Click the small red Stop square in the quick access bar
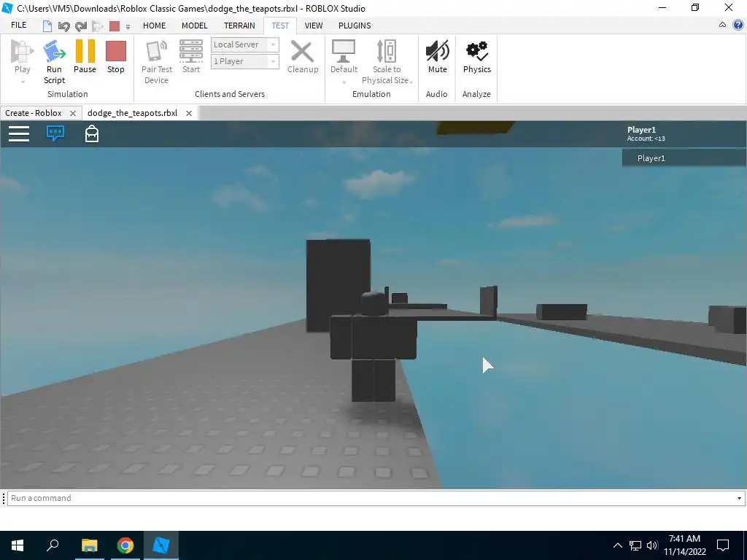The image size is (747, 560). [115, 26]
